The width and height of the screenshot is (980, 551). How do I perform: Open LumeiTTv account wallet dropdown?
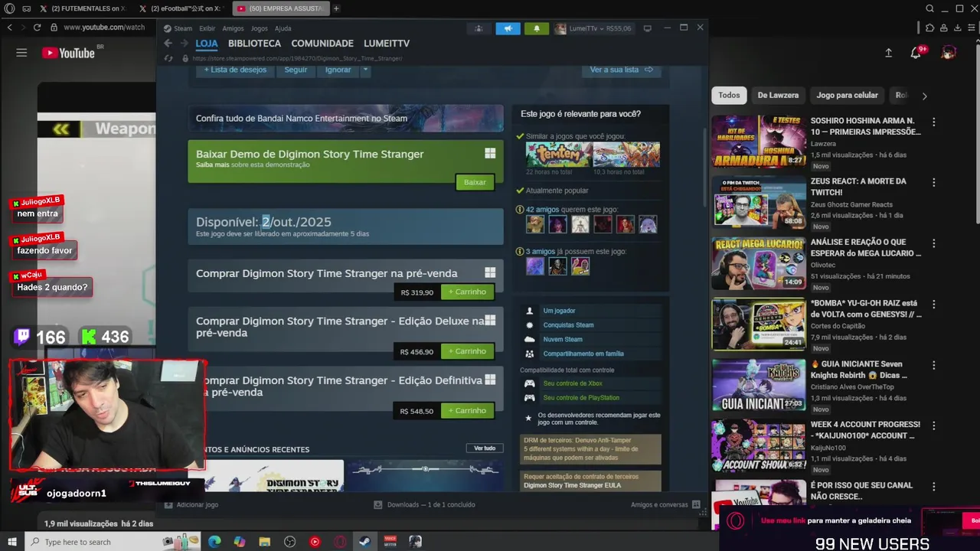tap(595, 28)
